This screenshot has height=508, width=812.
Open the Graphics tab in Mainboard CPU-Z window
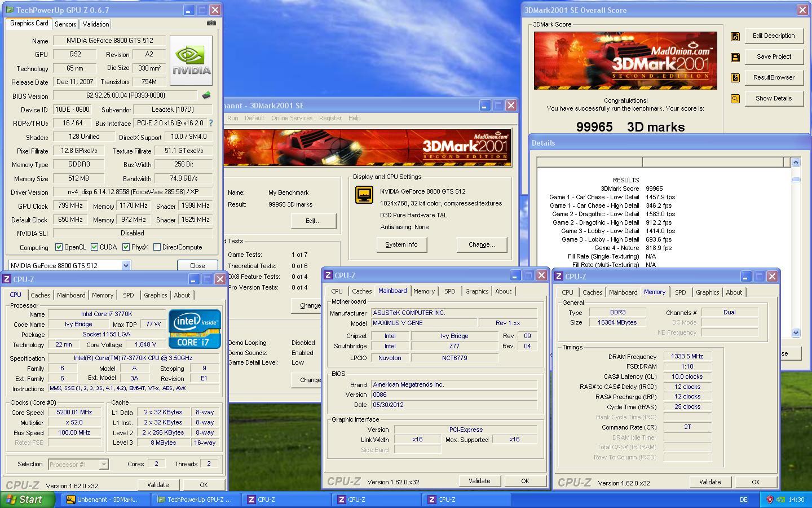[x=476, y=291]
